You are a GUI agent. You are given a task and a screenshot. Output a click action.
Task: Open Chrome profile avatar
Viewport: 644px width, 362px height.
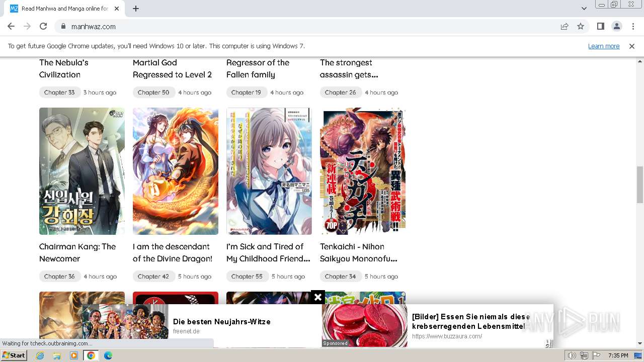pyautogui.click(x=616, y=26)
